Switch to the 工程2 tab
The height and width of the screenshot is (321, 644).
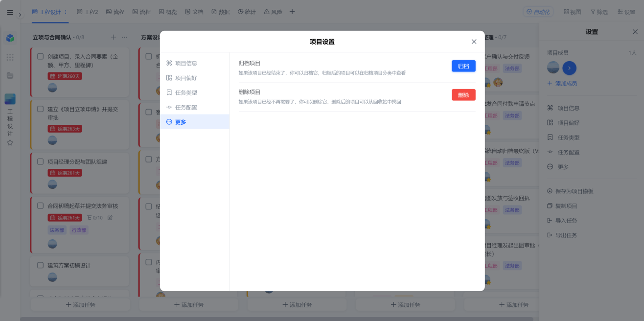coord(88,12)
